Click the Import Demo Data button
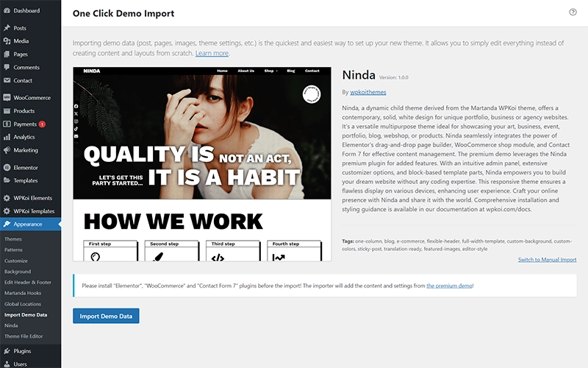The image size is (588, 368). (106, 316)
